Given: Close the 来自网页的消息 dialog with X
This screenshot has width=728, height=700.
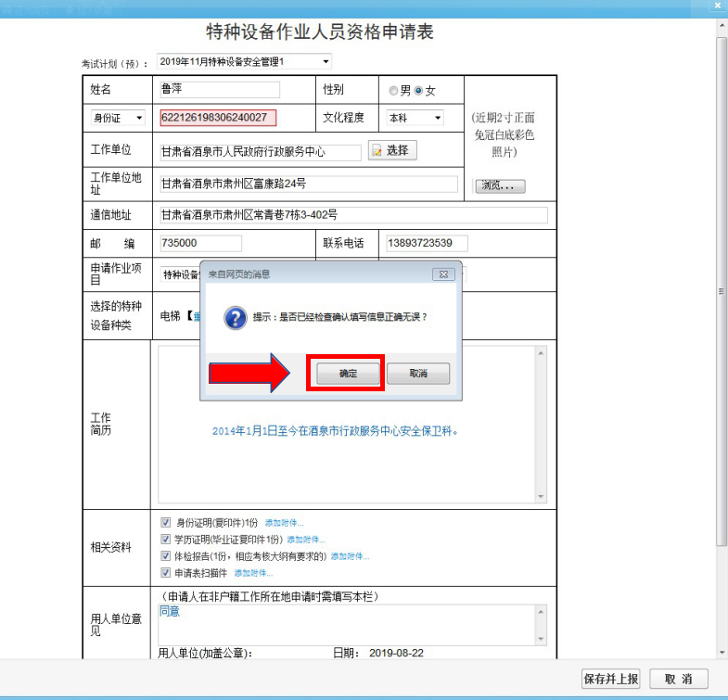Looking at the screenshot, I should click(442, 274).
